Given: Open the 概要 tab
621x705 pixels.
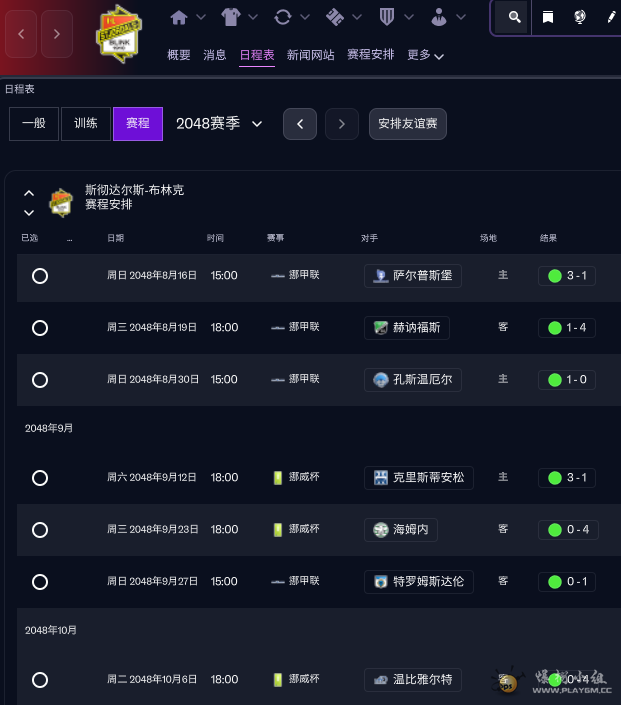Looking at the screenshot, I should point(179,55).
